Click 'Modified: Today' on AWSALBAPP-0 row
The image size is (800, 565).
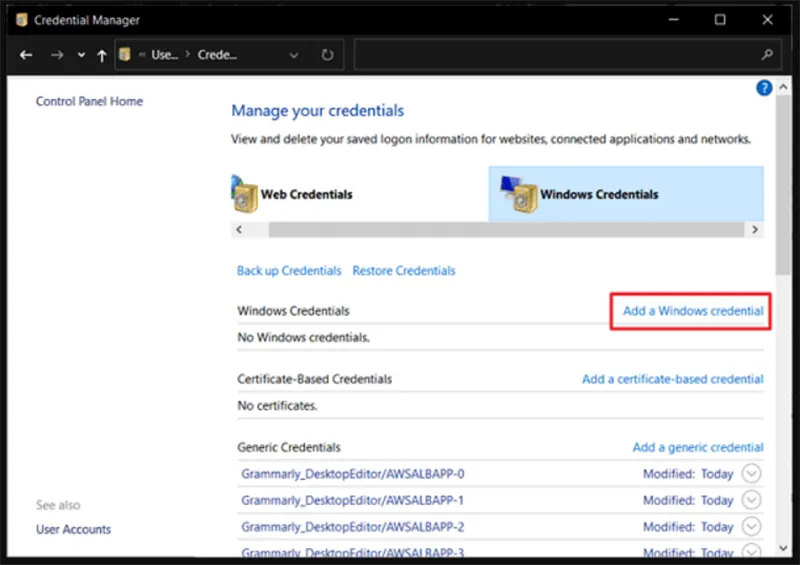(x=688, y=474)
